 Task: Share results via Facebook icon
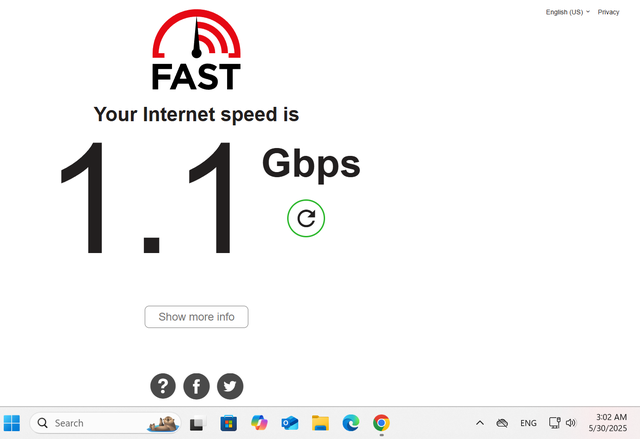[196, 386]
